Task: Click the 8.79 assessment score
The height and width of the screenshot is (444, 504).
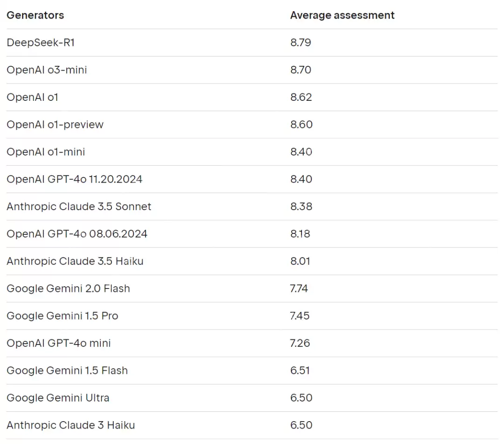Action: [x=301, y=42]
